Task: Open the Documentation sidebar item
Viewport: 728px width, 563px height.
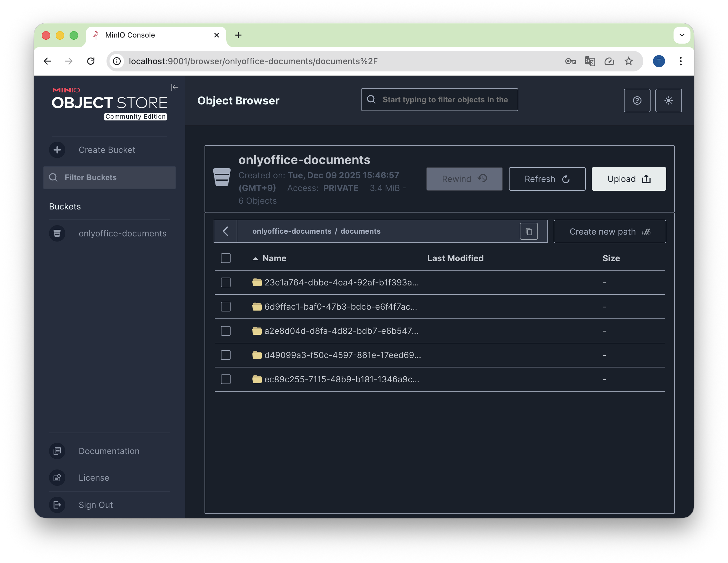Action: [109, 451]
